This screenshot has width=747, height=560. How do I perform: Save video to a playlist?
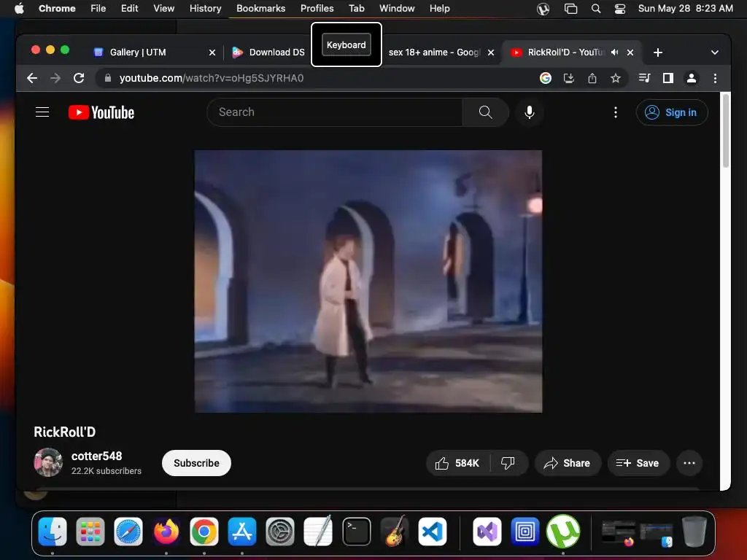[x=638, y=463]
